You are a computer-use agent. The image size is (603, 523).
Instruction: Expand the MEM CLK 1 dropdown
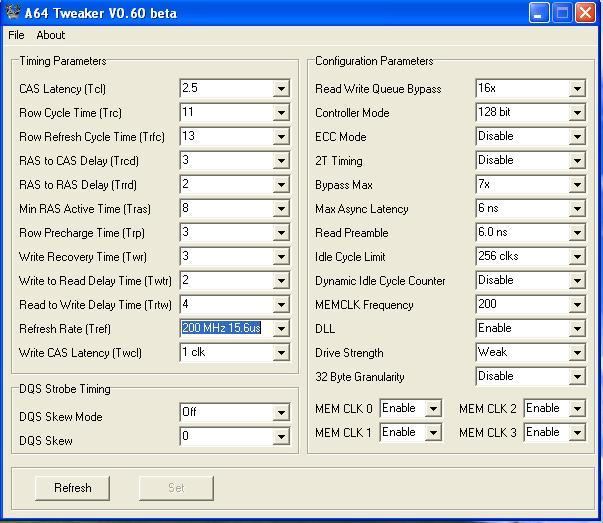[433, 433]
